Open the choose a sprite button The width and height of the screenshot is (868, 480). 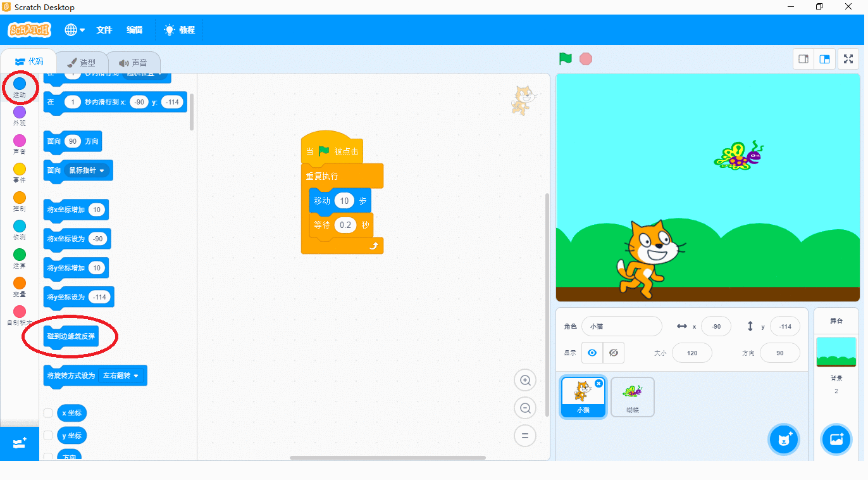(x=784, y=439)
